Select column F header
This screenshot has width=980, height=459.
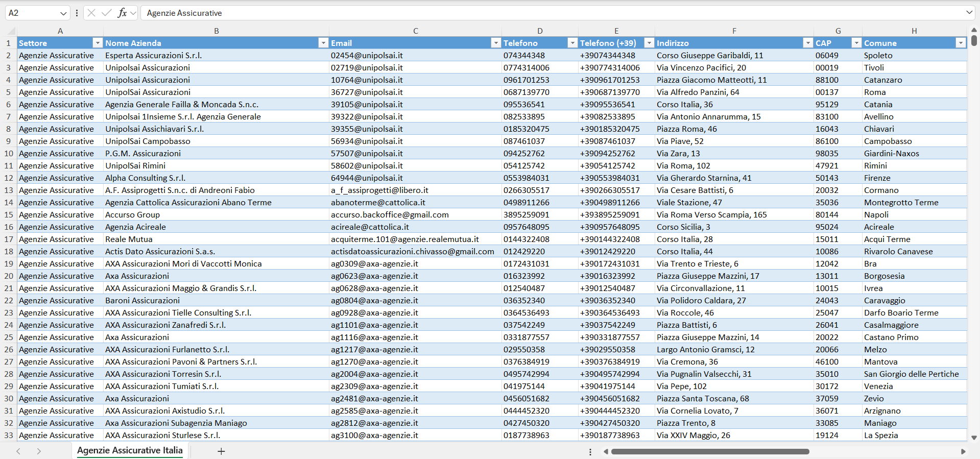click(734, 31)
